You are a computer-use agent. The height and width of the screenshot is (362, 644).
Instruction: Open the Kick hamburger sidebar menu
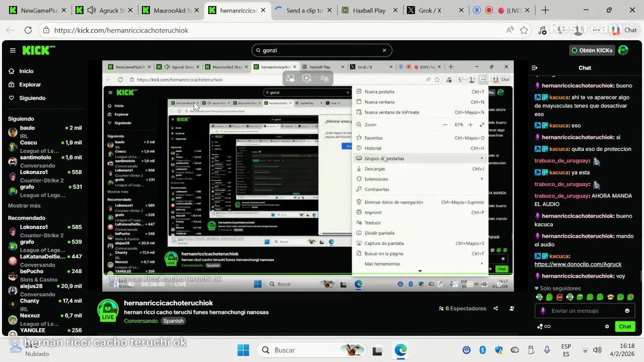[13, 50]
